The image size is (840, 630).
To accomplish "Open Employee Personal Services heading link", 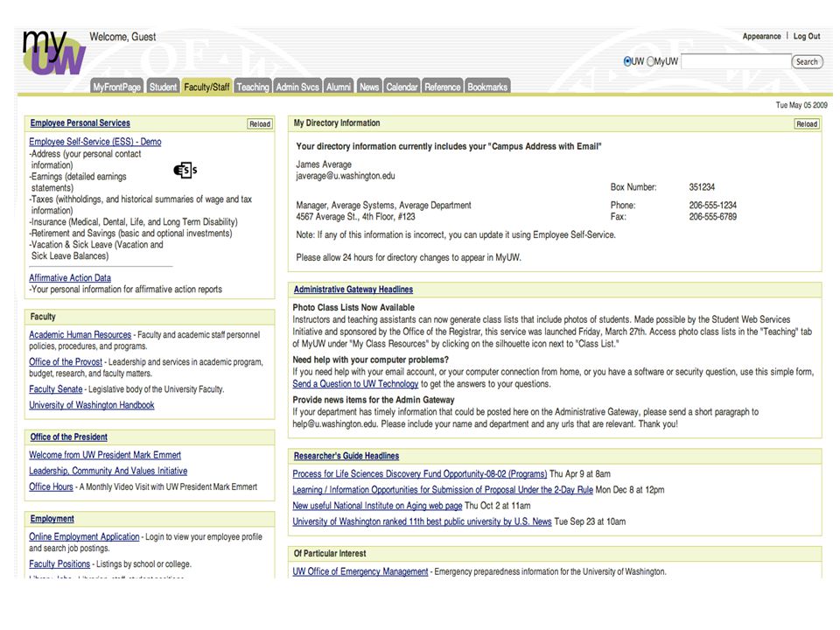I will (80, 122).
